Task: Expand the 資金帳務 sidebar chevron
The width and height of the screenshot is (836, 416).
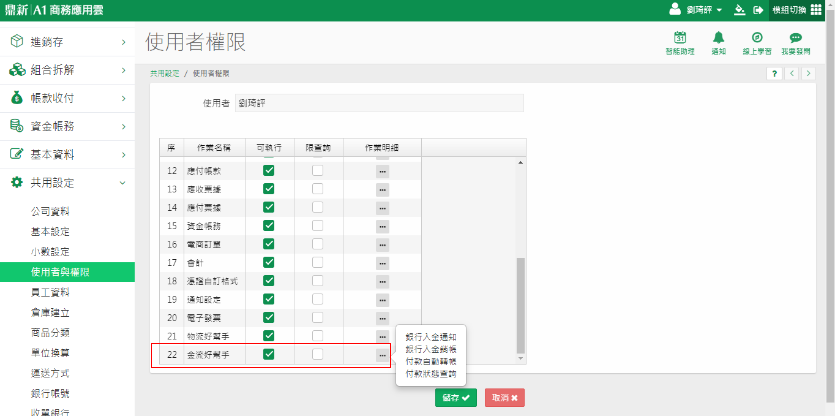Action: (x=123, y=127)
